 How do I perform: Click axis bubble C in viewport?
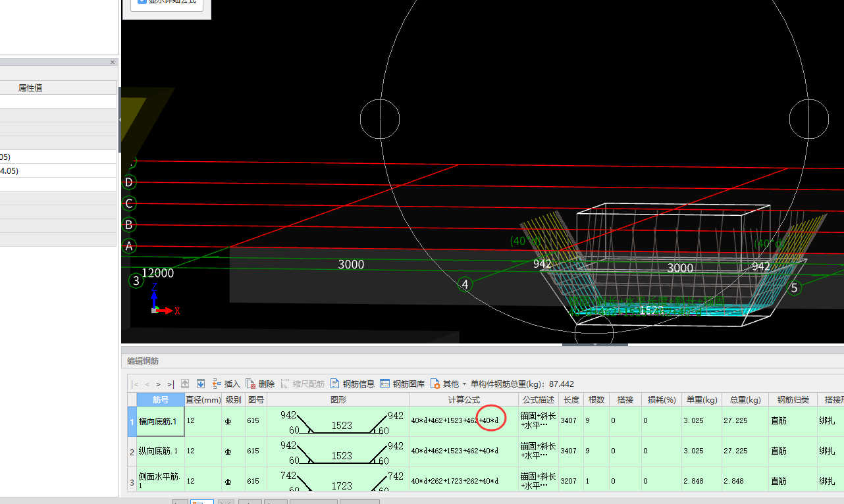coord(129,203)
